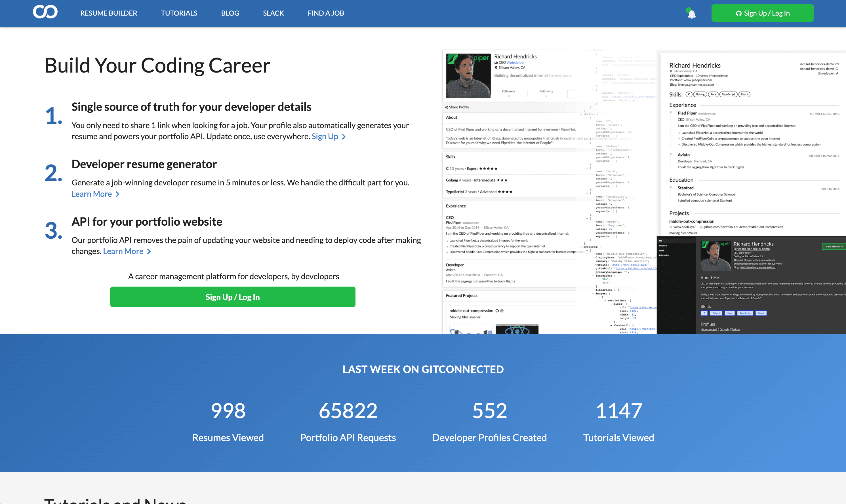Navigate to Find a Job

tap(326, 13)
